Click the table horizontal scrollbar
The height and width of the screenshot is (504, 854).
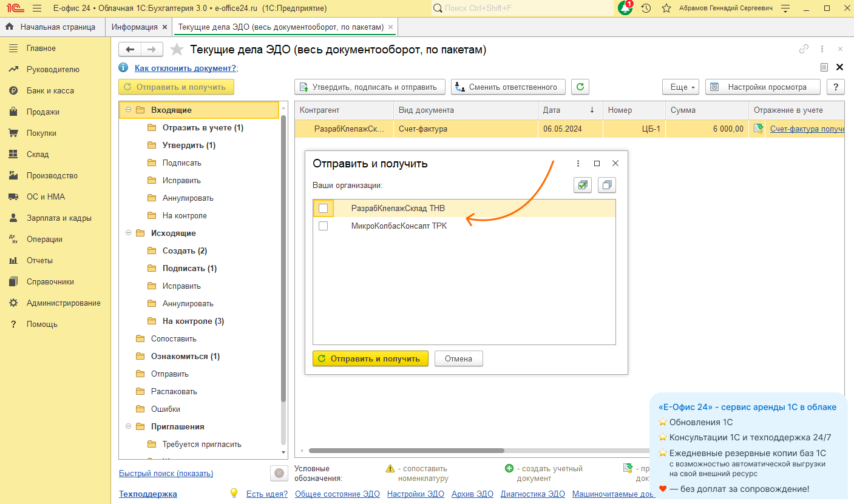407,451
